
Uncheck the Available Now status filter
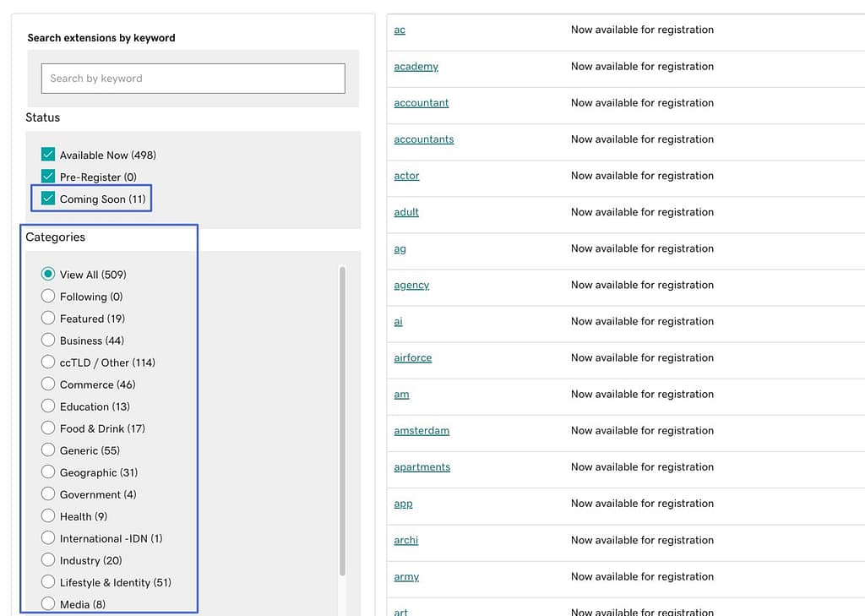47,155
